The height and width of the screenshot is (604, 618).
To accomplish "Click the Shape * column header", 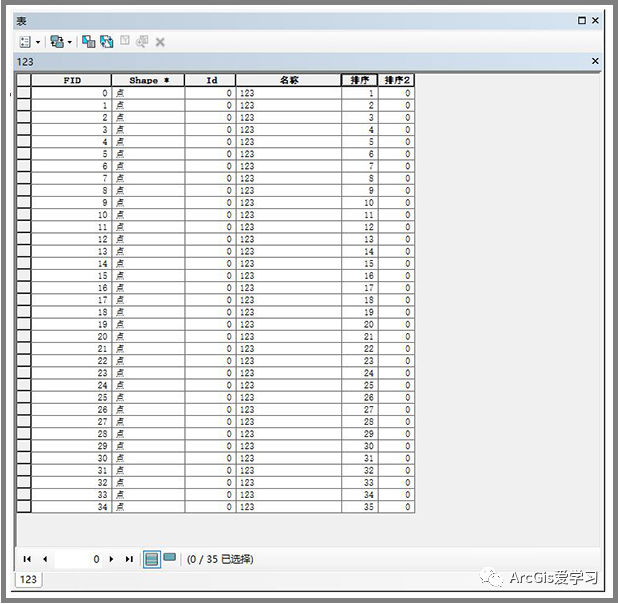I will (148, 80).
